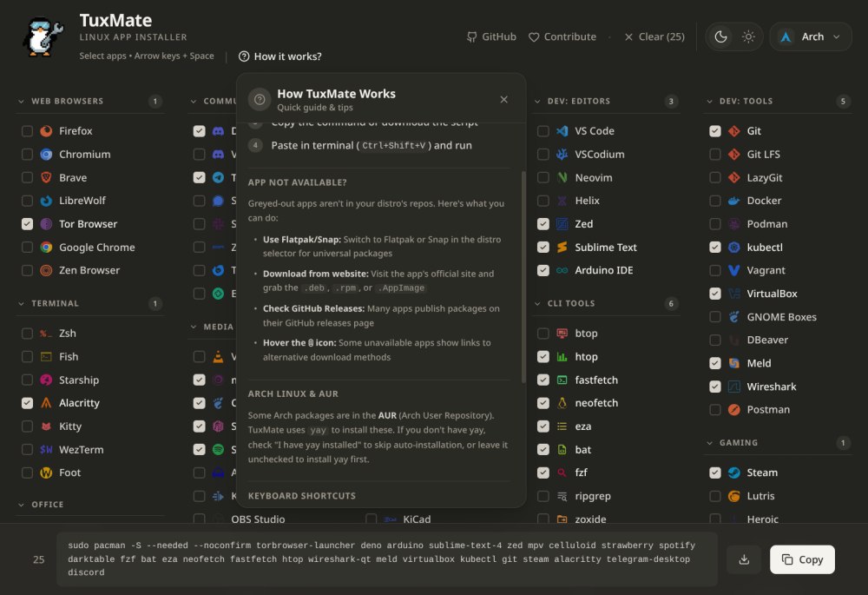Uncheck the Tor Browser checkbox

pos(27,223)
